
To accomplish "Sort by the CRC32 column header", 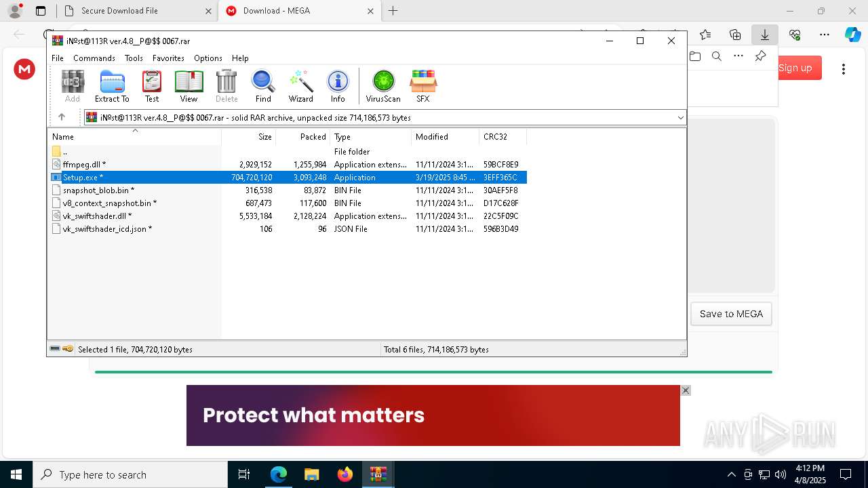I will [x=503, y=137].
